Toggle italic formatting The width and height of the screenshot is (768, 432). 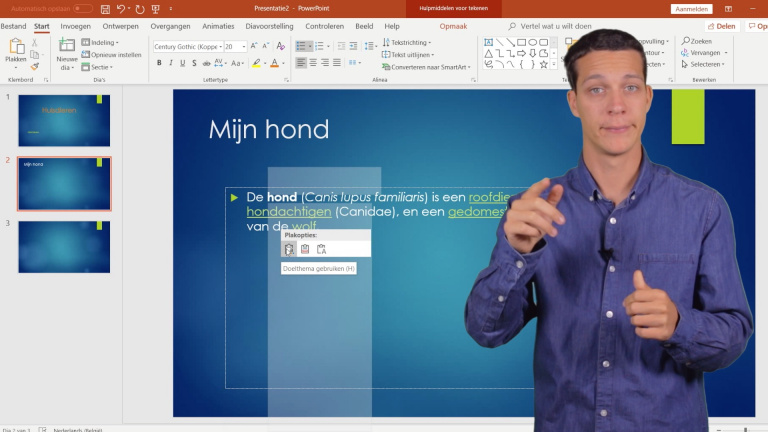171,63
